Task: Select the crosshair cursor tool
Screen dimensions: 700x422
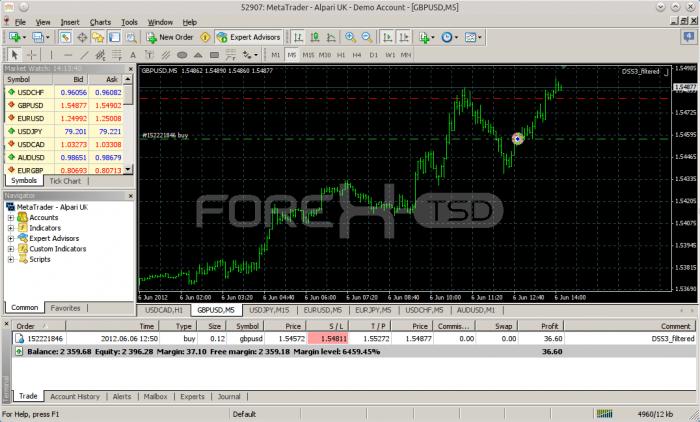Action: pos(32,55)
